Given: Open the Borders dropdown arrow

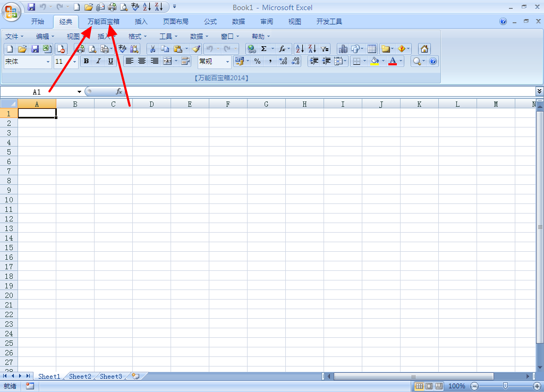Looking at the screenshot, I should pos(364,62).
